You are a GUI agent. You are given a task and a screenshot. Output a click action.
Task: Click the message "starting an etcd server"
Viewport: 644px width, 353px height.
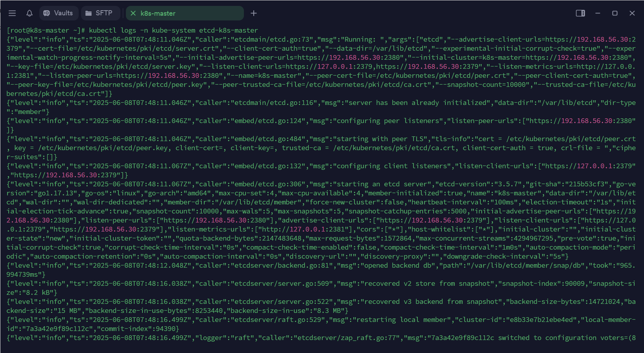[x=382, y=184]
